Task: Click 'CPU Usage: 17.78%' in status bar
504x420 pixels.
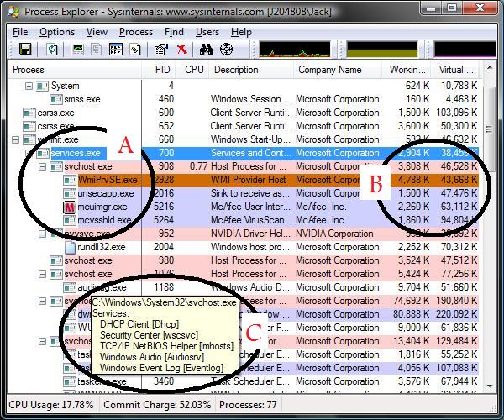Action: (51, 405)
